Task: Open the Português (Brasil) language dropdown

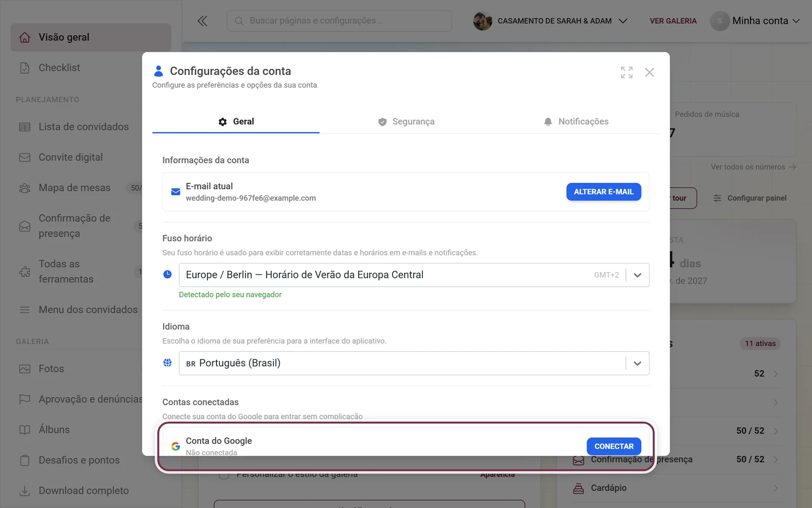Action: (414, 364)
